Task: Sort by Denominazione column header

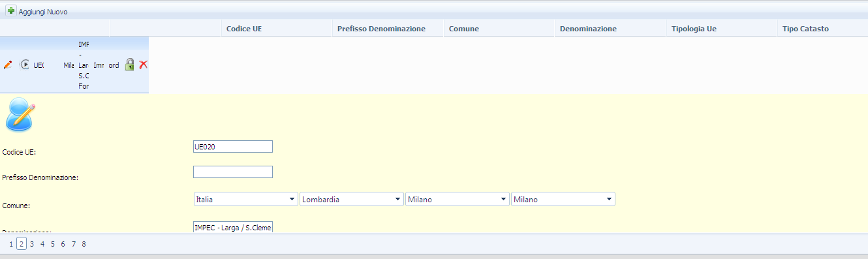Action: click(x=588, y=29)
